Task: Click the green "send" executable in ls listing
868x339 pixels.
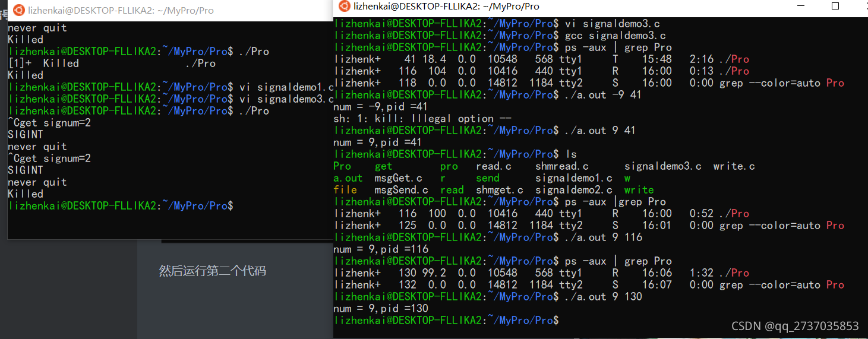Action: click(x=488, y=178)
